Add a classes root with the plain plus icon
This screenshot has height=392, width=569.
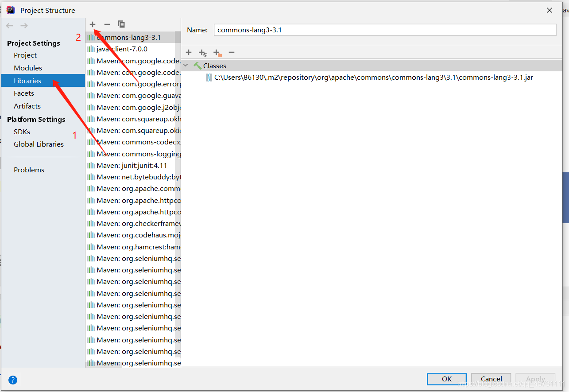tap(189, 52)
